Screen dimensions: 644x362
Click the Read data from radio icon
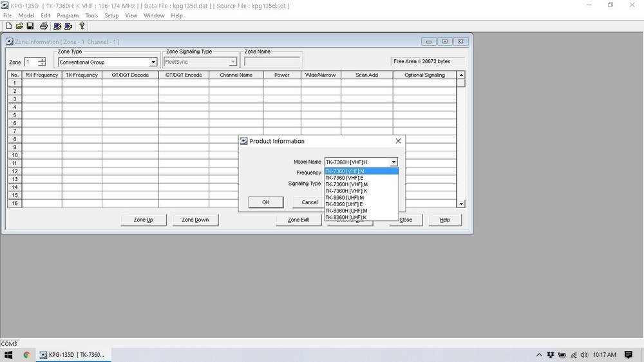click(57, 26)
